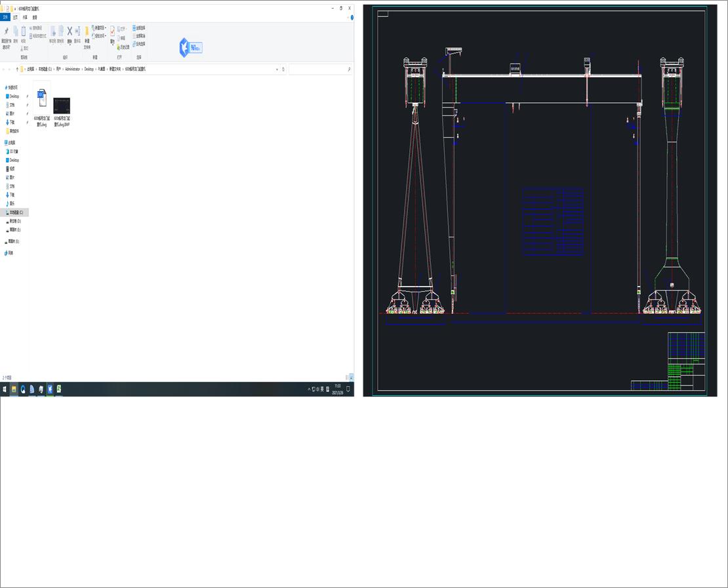This screenshot has height=588, width=728.
Task: Switch to the Share (共享) ribbon tab
Action: click(x=25, y=17)
